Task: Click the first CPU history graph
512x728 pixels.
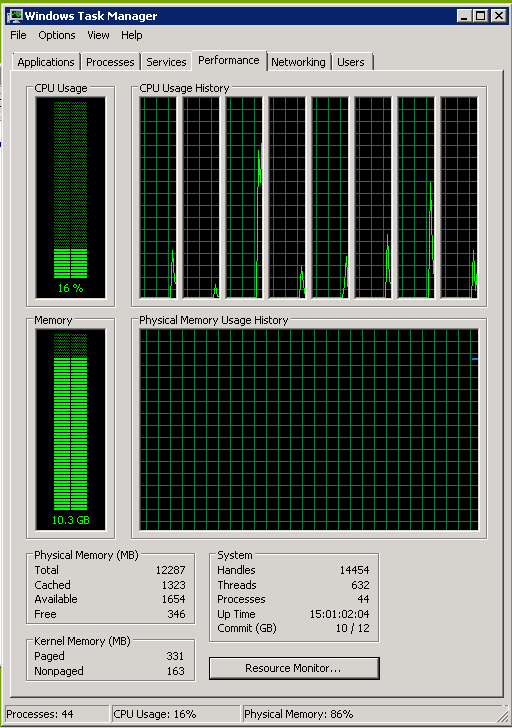Action: [x=158, y=198]
